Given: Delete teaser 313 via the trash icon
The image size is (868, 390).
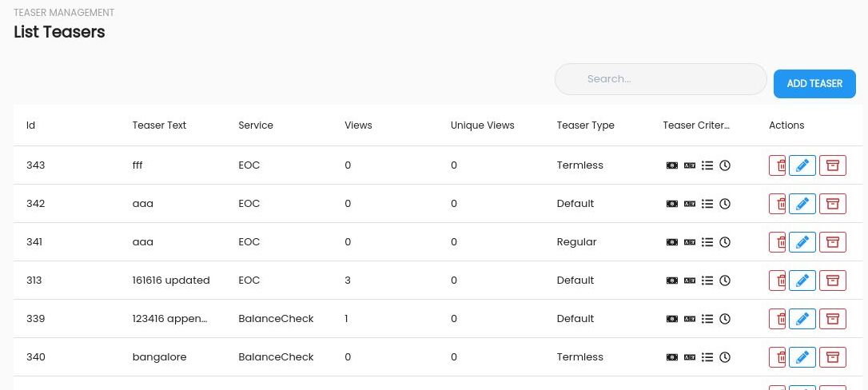Looking at the screenshot, I should 778,281.
